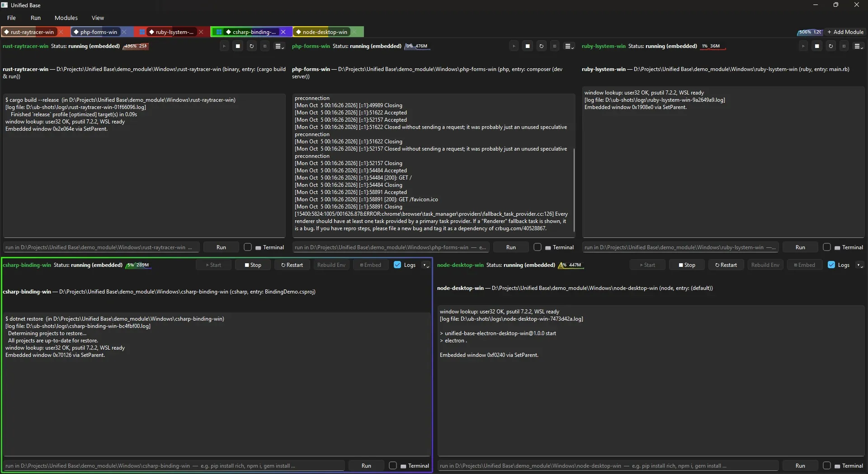This screenshot has width=868, height=474.
Task: Enable Terminal checkbox in ruby-lsystem-win panel
Action: click(x=827, y=247)
